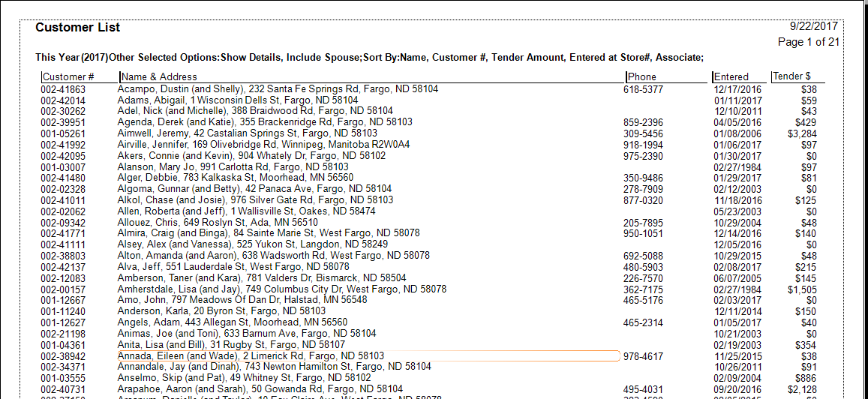Viewport: 868px width, 399px height.
Task: Click the Customer # column header
Action: point(68,76)
